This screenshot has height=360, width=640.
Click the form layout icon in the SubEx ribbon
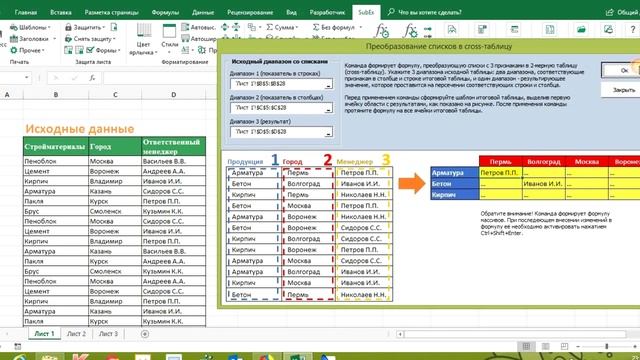pos(482,29)
